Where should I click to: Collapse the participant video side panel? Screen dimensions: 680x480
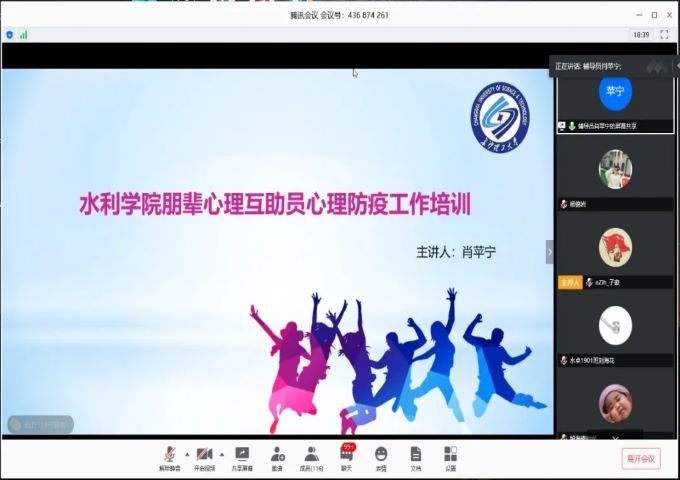pos(549,252)
